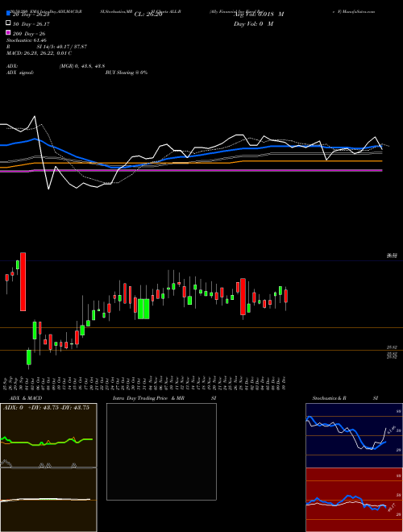Viewport: 403px width, 532px height.
Task: Select the '50 Day = 26.17' legend text
Action: click(31, 24)
